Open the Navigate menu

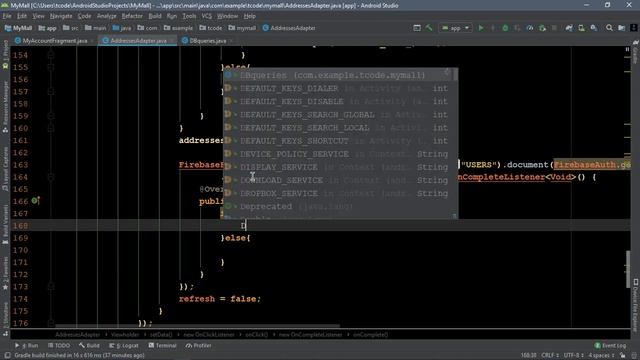click(x=61, y=16)
